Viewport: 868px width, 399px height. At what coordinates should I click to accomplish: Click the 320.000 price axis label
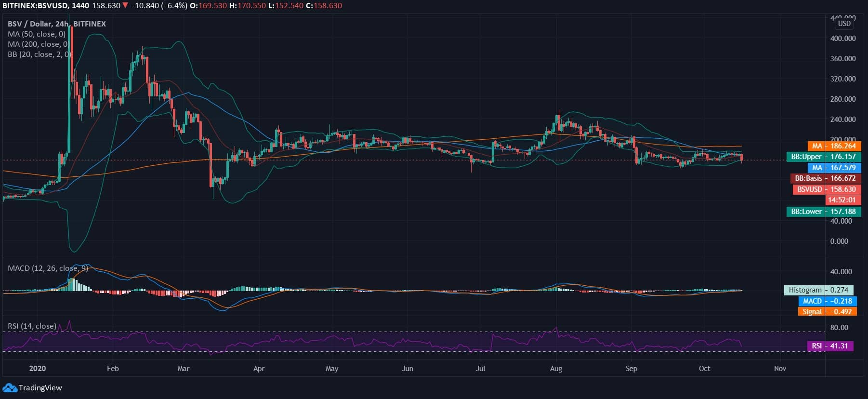(843, 79)
